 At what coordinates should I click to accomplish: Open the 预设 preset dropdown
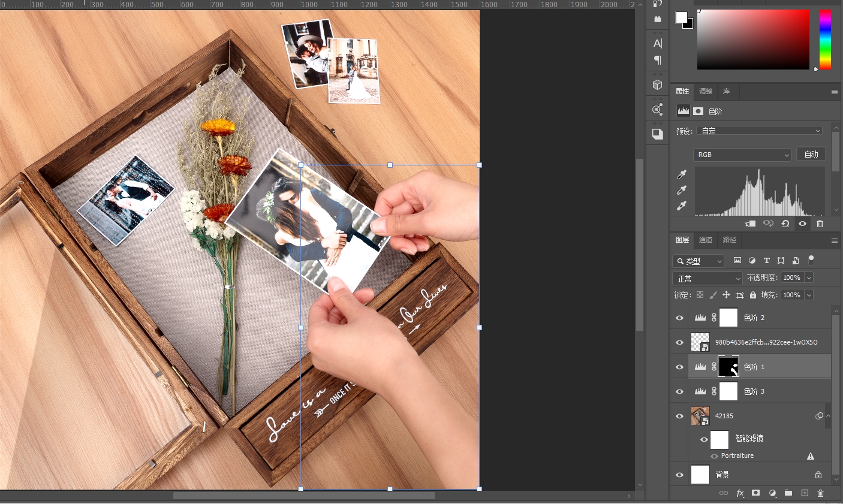click(758, 131)
